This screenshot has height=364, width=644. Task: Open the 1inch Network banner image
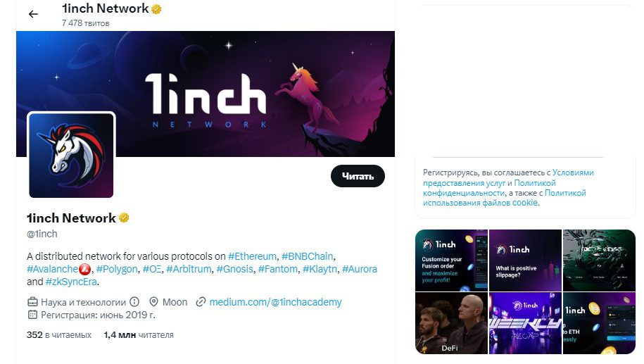206,94
